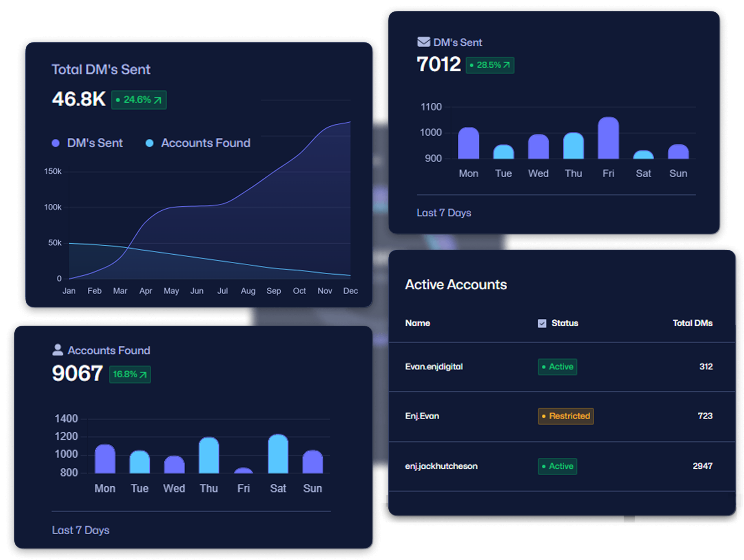Viewport: 744px width, 560px height.
Task: Click the Tue bar in DM's Sent chart
Action: click(x=503, y=152)
